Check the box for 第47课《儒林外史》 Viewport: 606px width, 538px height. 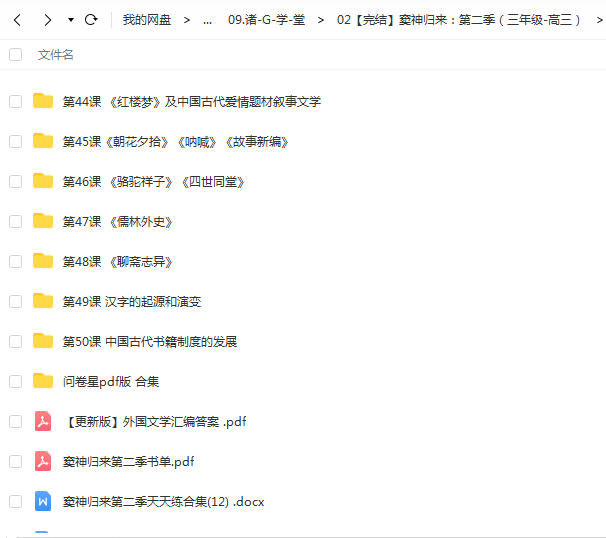pyautogui.click(x=15, y=221)
